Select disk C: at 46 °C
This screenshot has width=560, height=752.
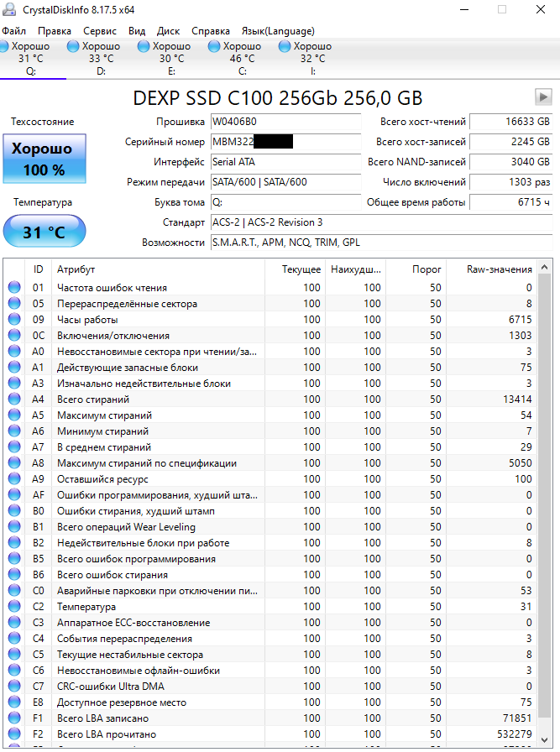point(236,59)
